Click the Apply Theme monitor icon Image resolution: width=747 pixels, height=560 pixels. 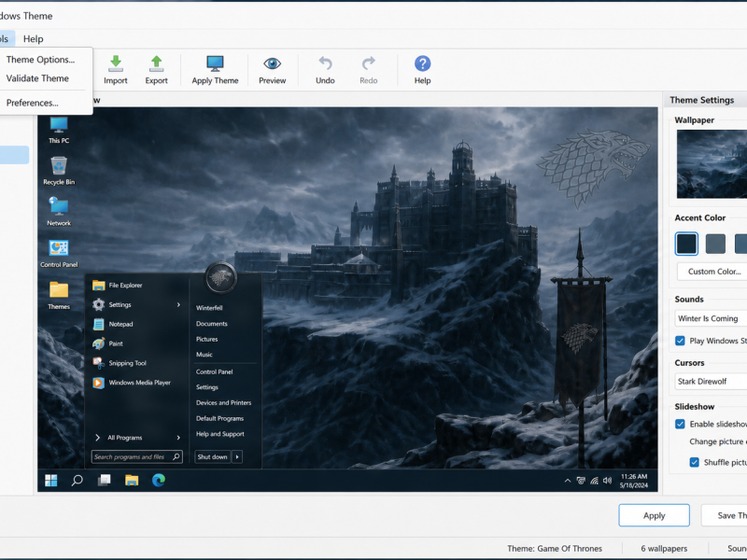click(x=215, y=63)
